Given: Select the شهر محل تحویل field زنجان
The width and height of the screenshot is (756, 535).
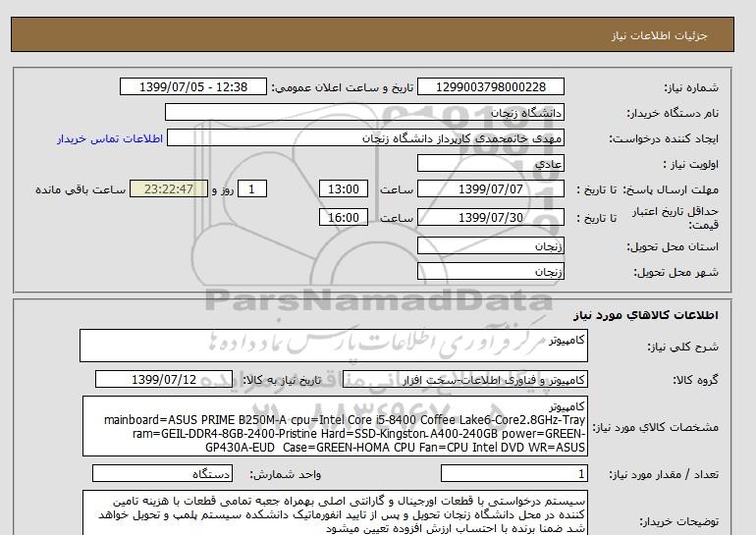Looking at the screenshot, I should (490, 271).
